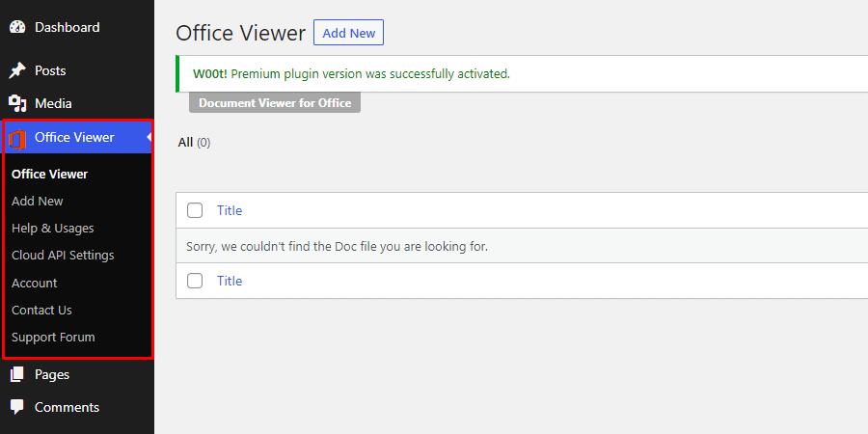The width and height of the screenshot is (868, 434).
Task: Click the bottom Title column link
Action: [x=230, y=281]
